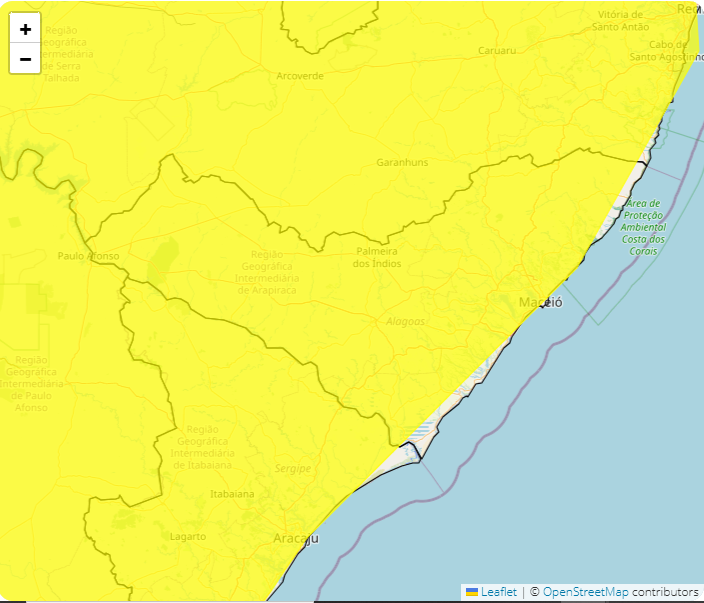Click the Sergipe state label
The height and width of the screenshot is (603, 704).
[x=293, y=468]
